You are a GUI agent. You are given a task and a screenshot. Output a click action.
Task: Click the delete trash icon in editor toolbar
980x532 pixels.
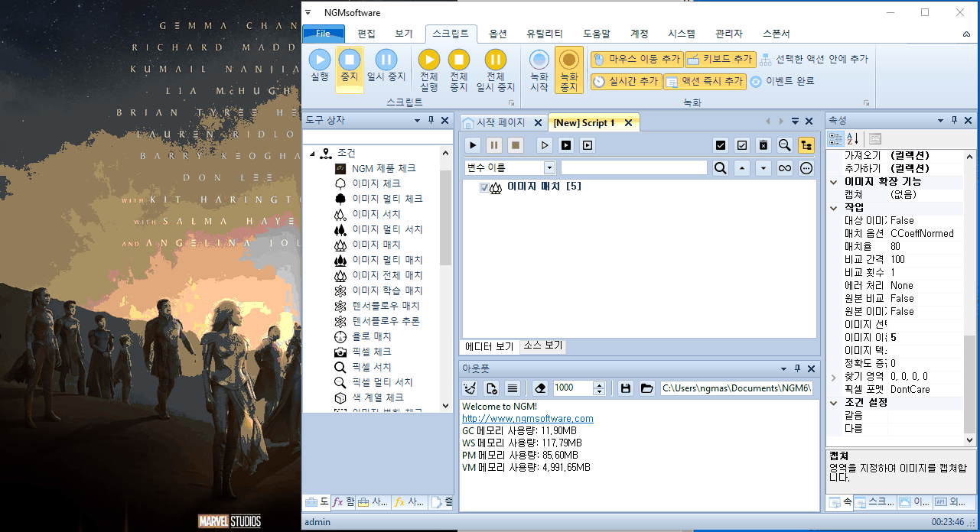coord(763,145)
